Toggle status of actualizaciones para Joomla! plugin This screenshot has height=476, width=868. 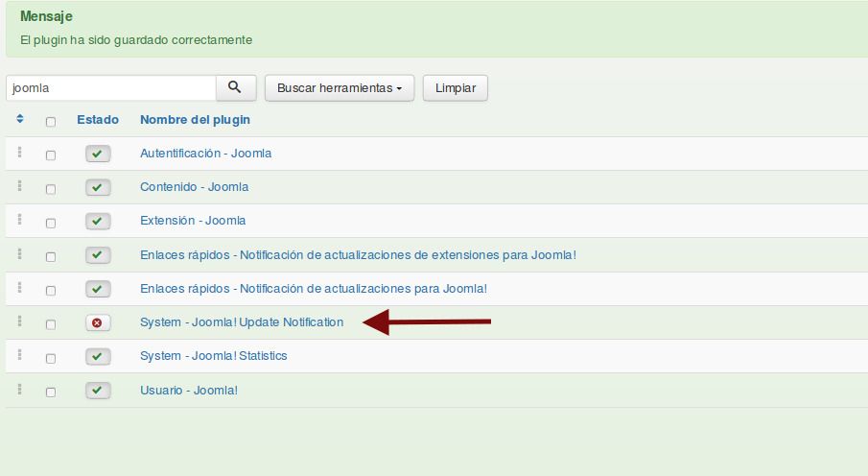click(98, 289)
